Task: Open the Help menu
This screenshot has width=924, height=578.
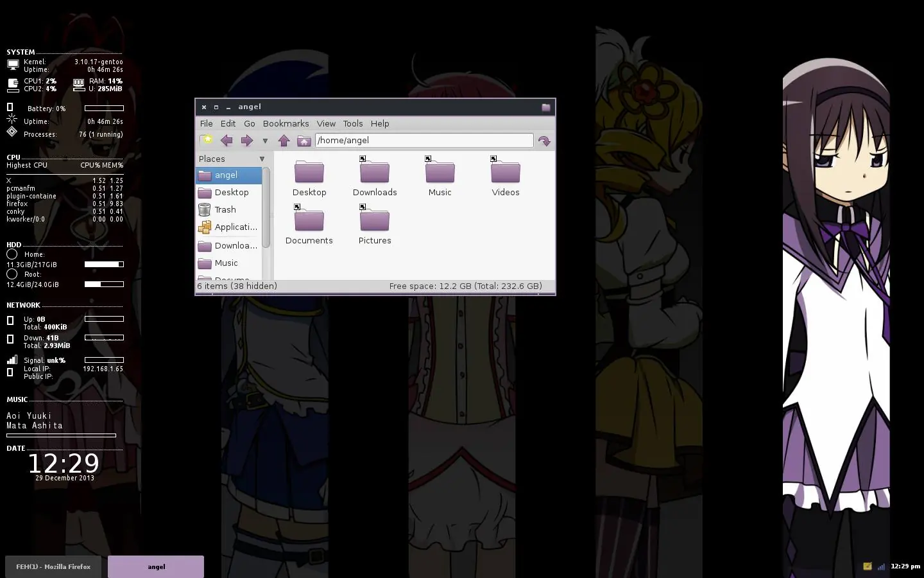Action: (380, 124)
